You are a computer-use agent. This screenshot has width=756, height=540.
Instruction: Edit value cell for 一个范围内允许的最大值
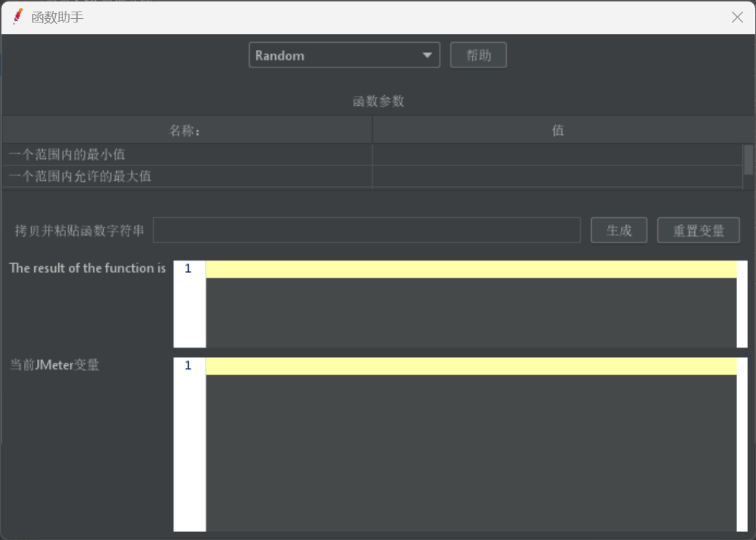[x=557, y=176]
